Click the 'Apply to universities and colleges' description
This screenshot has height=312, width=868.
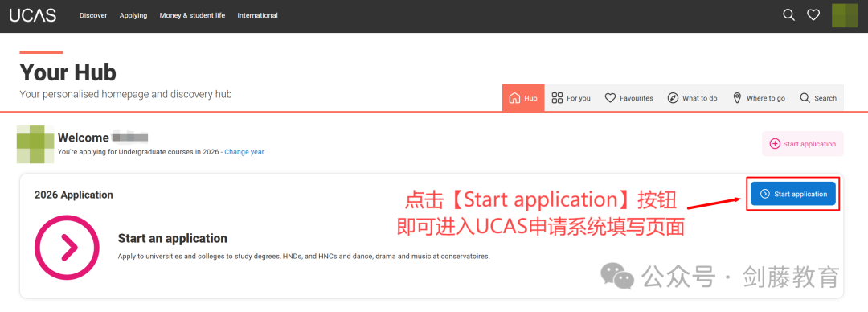tap(304, 257)
